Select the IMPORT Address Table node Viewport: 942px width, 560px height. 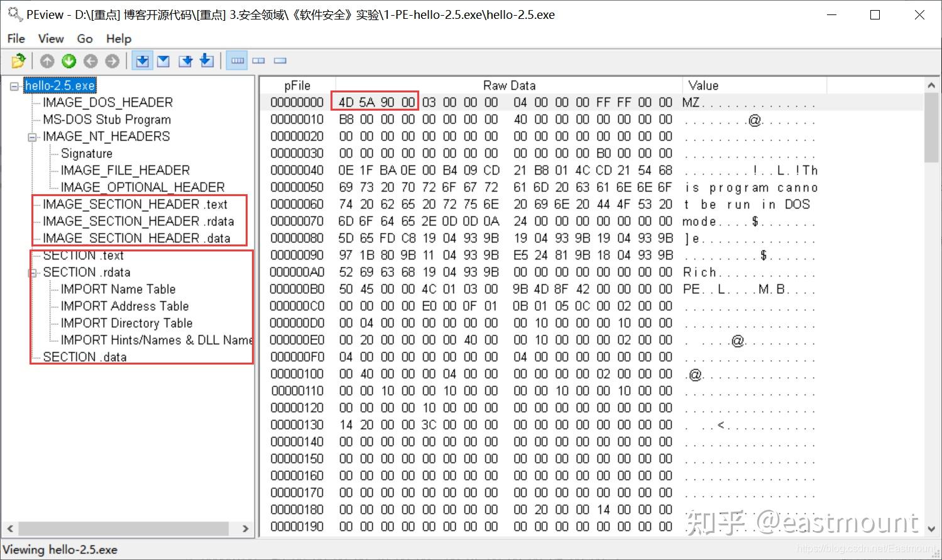pyautogui.click(x=125, y=306)
